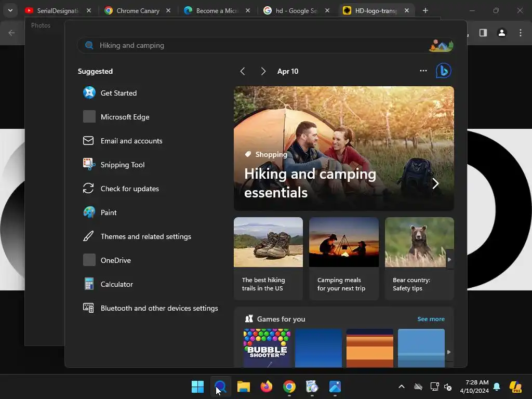Image resolution: width=532 pixels, height=399 pixels.
Task: Open Chrome tab search dropdown
Action: coord(10,10)
